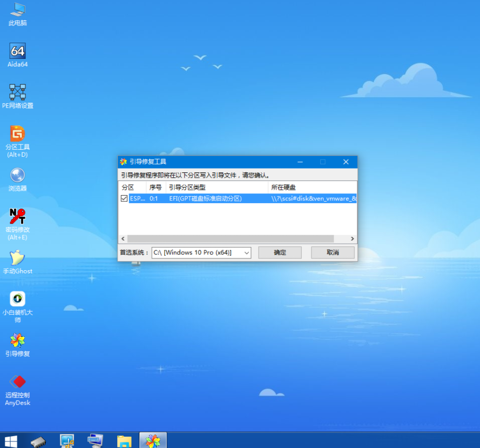Open the 首选系统 dropdown list
This screenshot has width=480, height=448.
pyautogui.click(x=246, y=252)
